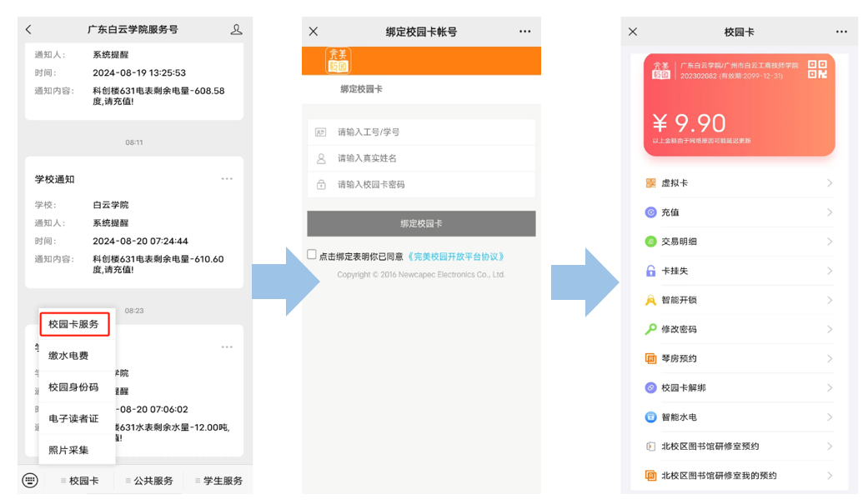Select 校园卡服务 from popup menu
The height and width of the screenshot is (504, 863).
tap(73, 324)
